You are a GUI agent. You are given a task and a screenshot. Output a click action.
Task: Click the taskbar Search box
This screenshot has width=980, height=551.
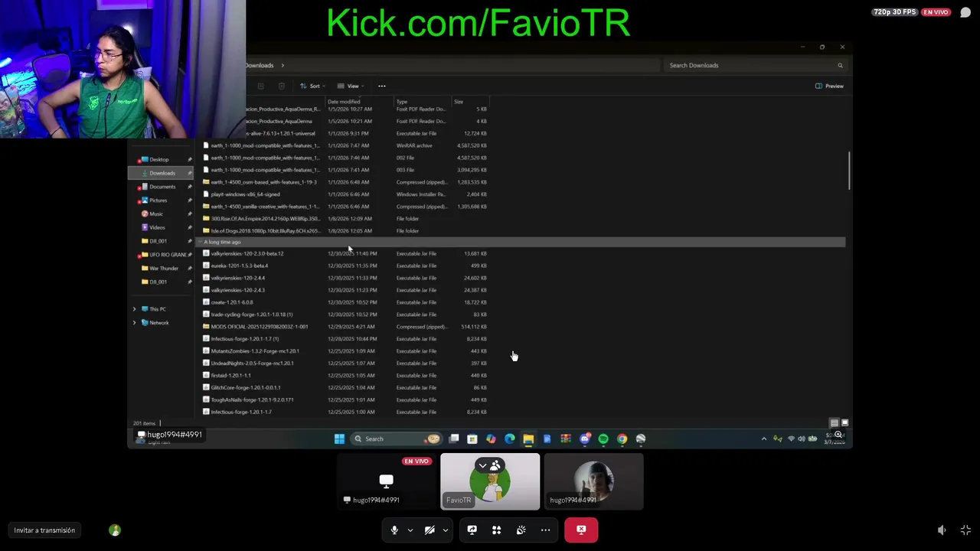tap(397, 439)
